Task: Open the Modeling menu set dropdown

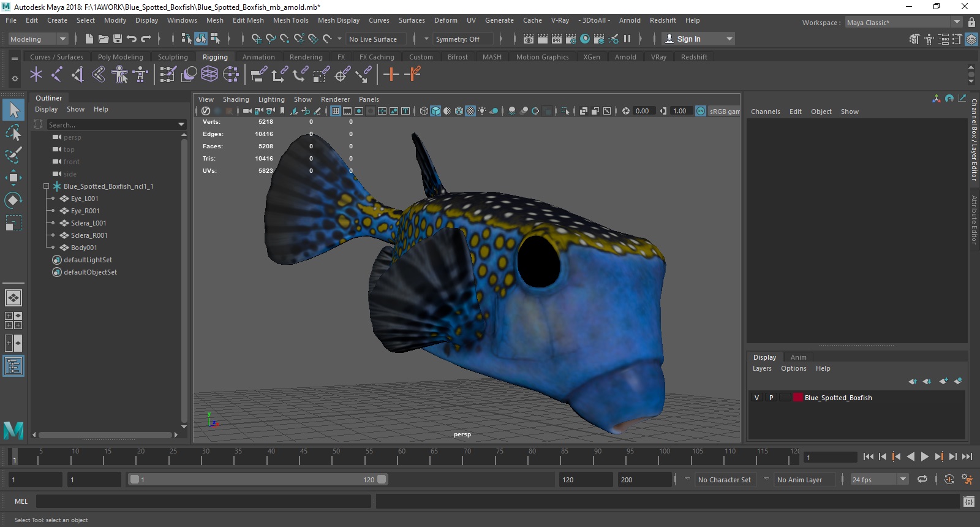Action: (x=38, y=39)
